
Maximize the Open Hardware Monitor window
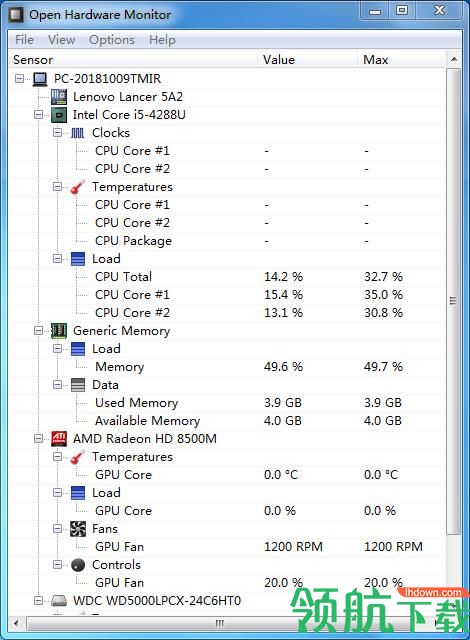pyautogui.click(x=402, y=11)
